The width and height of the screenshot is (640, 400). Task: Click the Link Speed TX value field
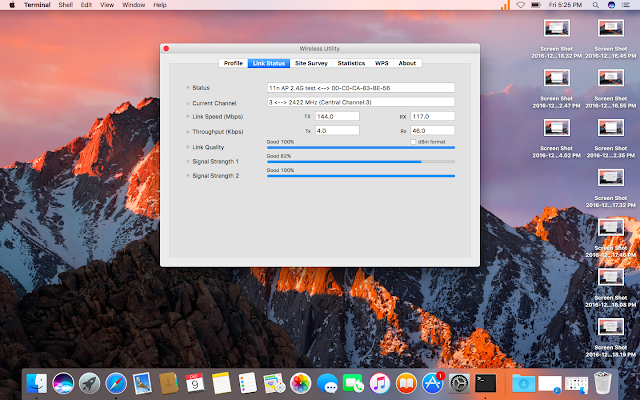tap(337, 116)
